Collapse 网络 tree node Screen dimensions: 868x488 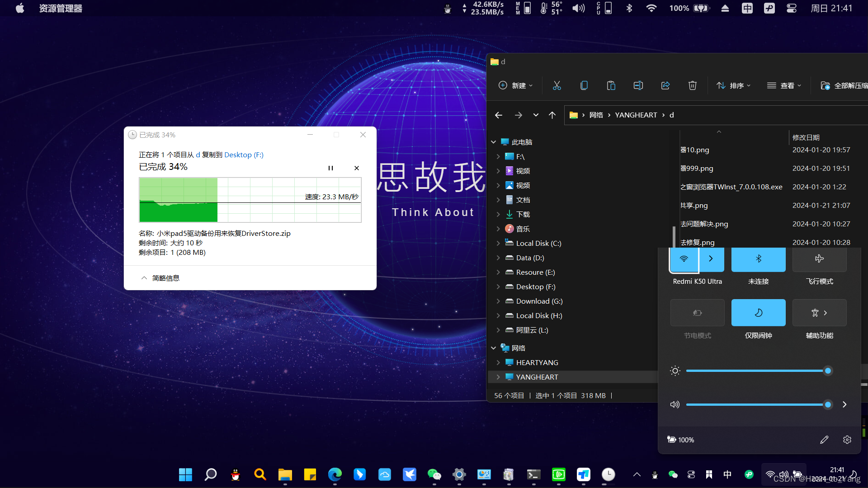(x=493, y=348)
